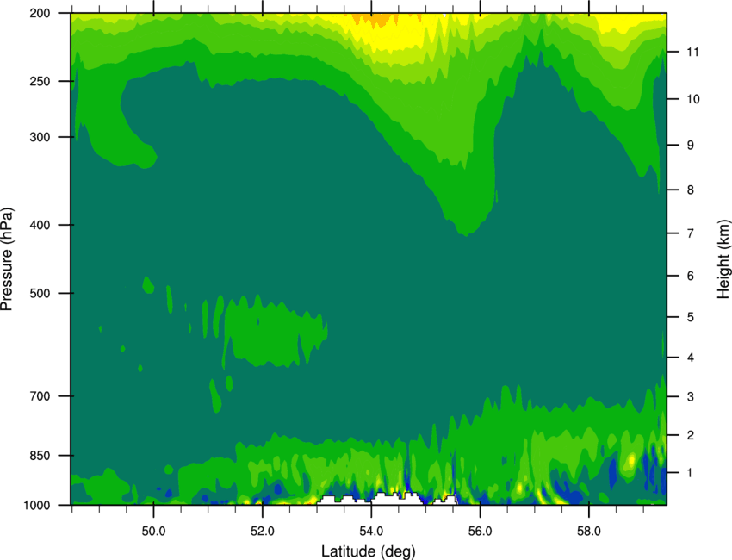The width and height of the screenshot is (732, 560).
Task: Click the height label 6 km
Action: pos(690,276)
